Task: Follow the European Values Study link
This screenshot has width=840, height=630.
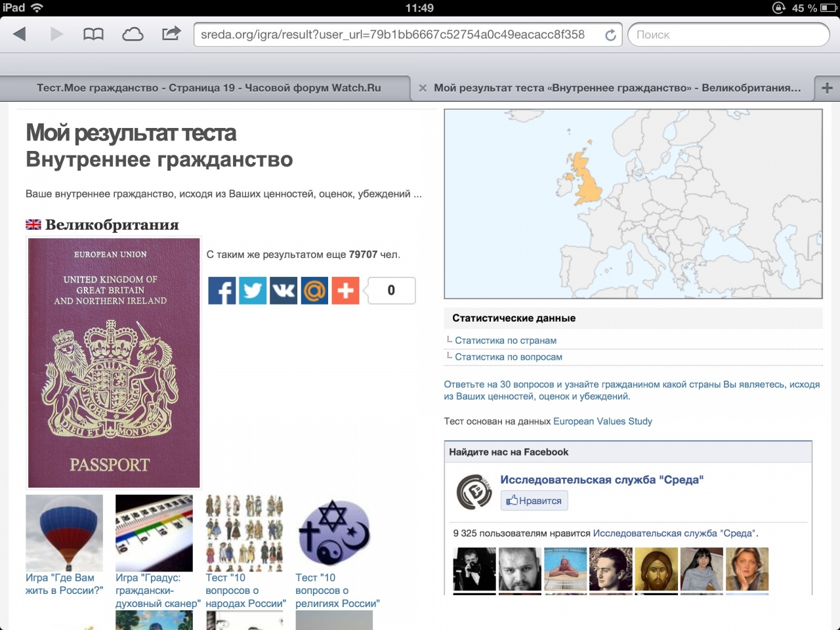Action: [602, 421]
